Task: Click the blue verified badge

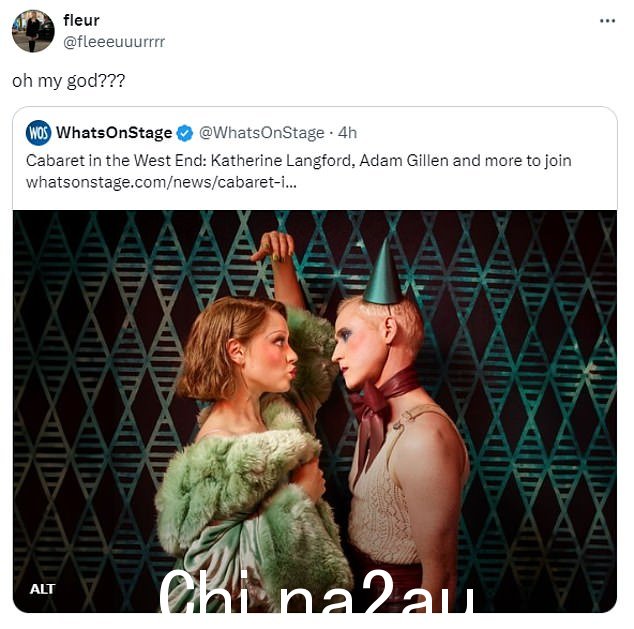Action: (185, 133)
